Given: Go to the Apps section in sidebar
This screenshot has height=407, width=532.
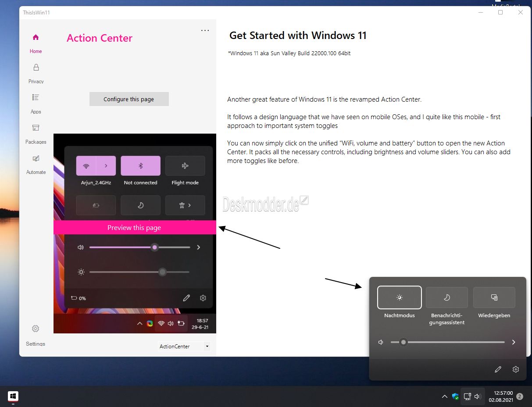Looking at the screenshot, I should point(36,104).
